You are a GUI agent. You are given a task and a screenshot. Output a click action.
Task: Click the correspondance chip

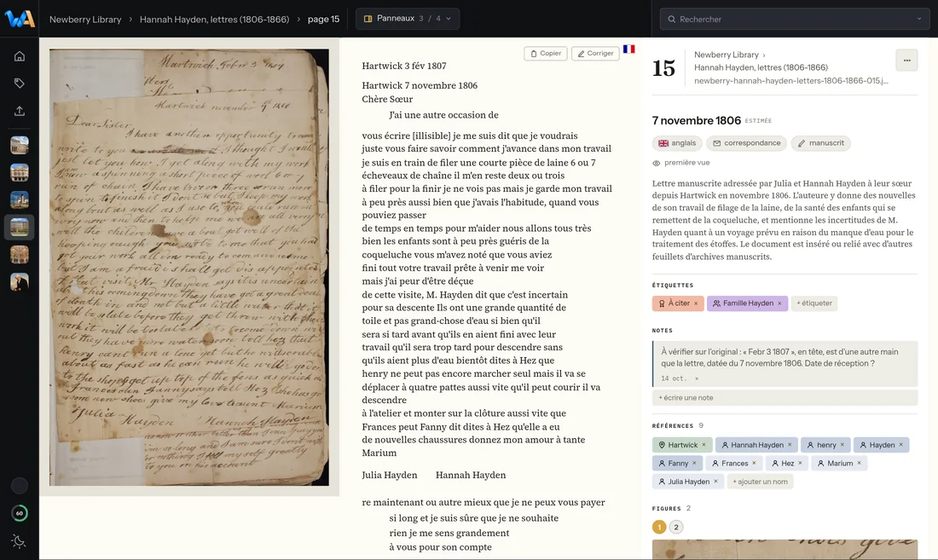tap(746, 143)
